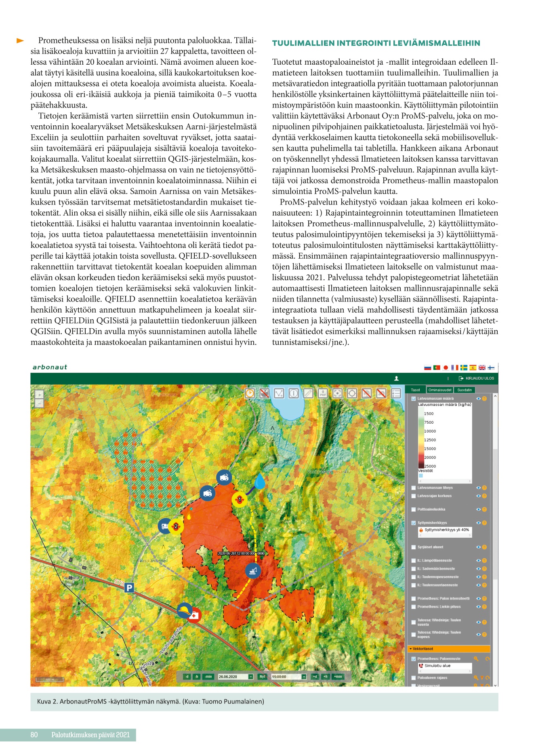Open the checklist panel icon in toolbar
Screen dimensions: 534x756
[x=396, y=393]
